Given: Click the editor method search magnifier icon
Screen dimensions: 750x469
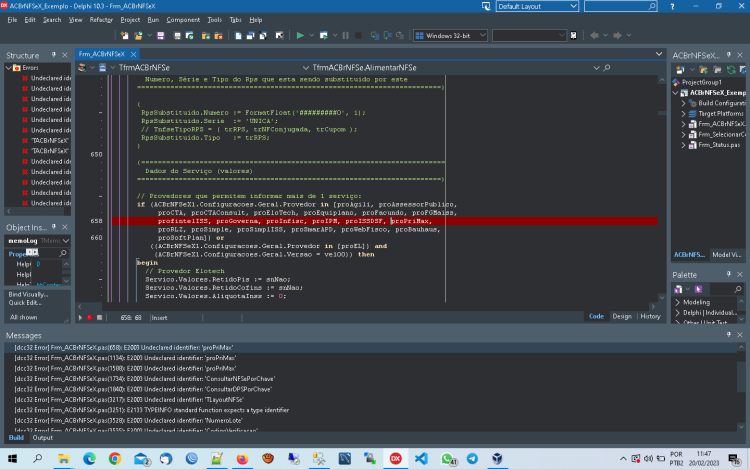Looking at the screenshot, I should tap(607, 68).
